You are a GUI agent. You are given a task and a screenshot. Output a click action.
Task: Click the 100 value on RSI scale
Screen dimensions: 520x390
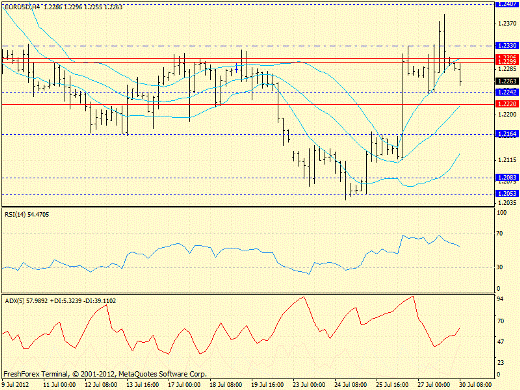501,213
